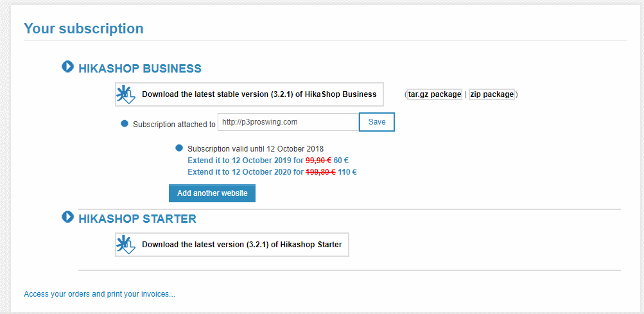Click the download icon for HikaShop Business
The height and width of the screenshot is (314, 644).
coord(126,94)
